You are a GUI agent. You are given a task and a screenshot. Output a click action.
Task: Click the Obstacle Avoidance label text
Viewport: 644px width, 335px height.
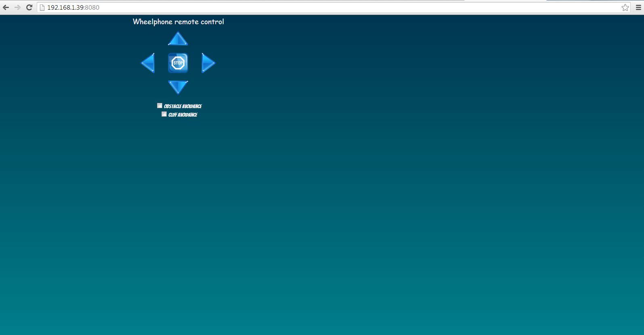coord(183,106)
